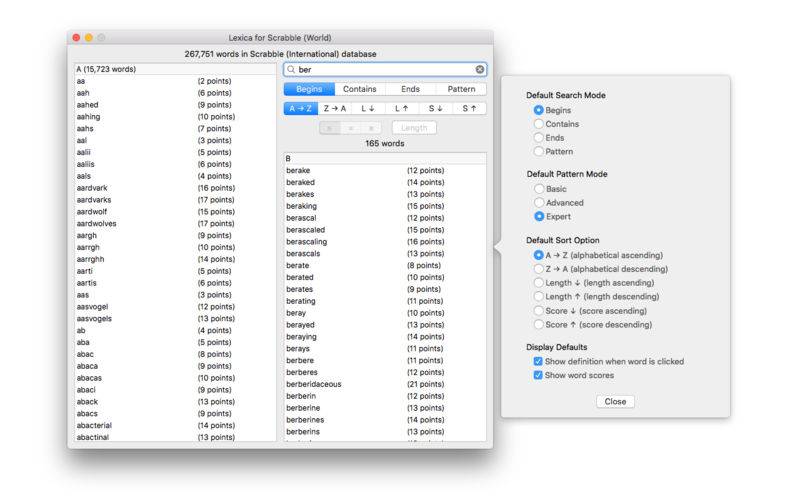Switch to the Pattern search tab
The height and width of the screenshot is (500, 800).
tap(461, 89)
